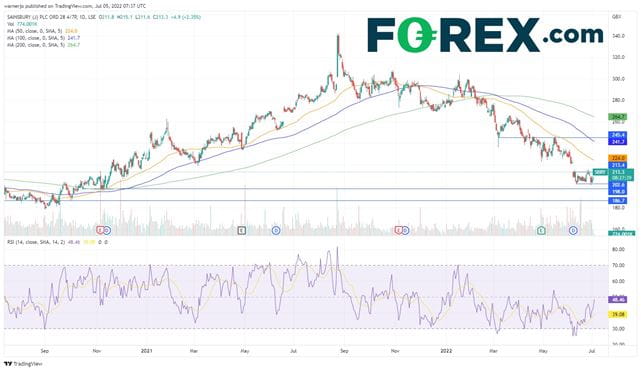Click the RSI 70.00 axis label
Image resolution: width=641 pixels, height=371 pixels.
coord(618,265)
